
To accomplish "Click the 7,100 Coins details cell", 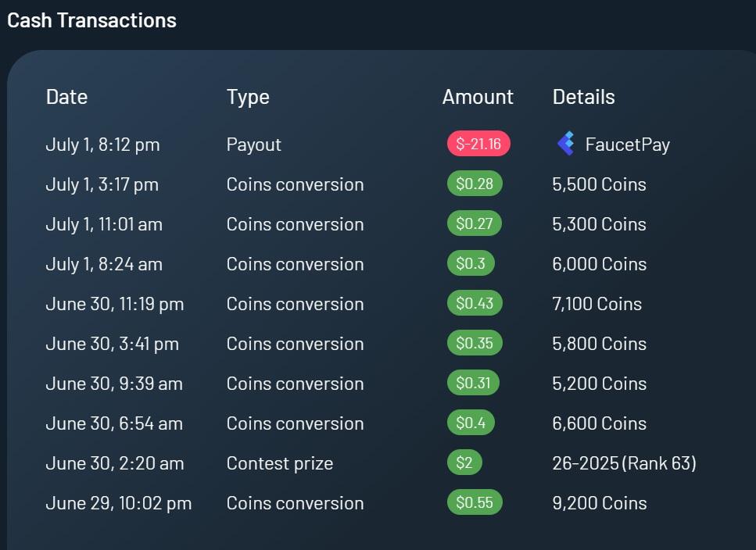I will pos(597,305).
